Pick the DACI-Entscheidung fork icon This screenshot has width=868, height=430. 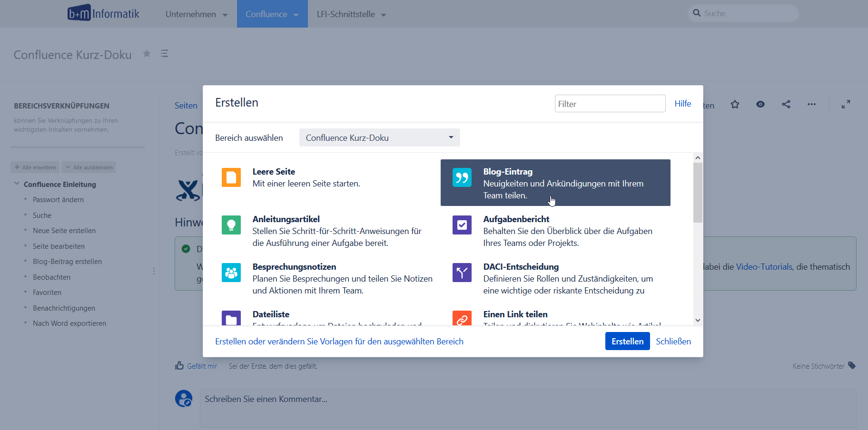pos(462,273)
